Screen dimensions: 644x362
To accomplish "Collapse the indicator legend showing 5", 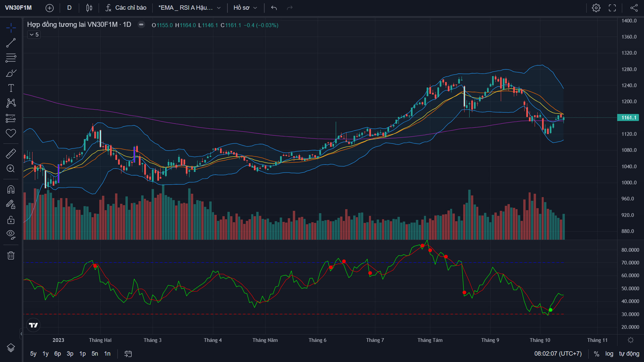I will click(x=34, y=35).
